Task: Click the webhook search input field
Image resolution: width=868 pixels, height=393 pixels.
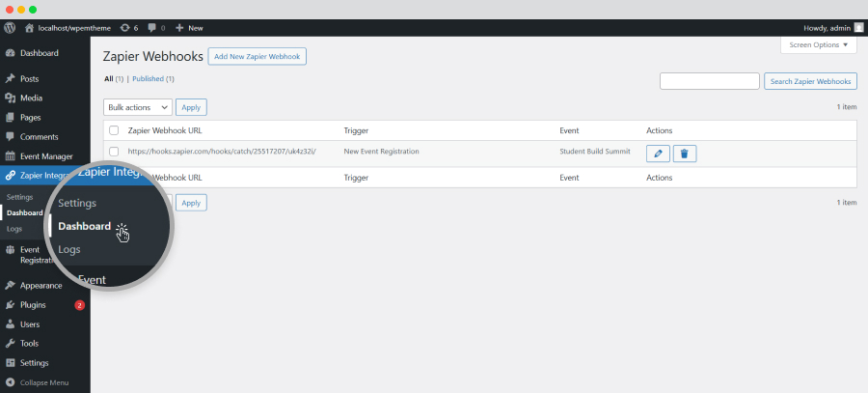Action: pos(709,81)
